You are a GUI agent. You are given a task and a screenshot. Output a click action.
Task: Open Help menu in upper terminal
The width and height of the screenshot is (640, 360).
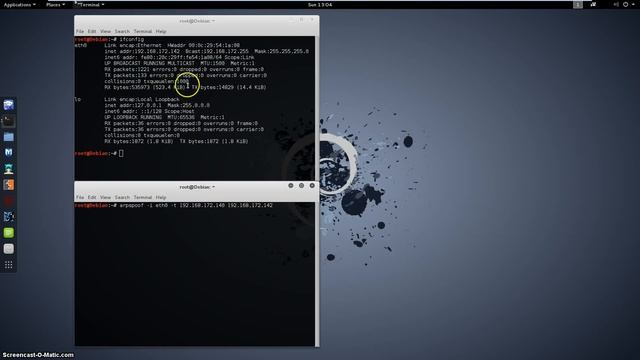coord(161,31)
